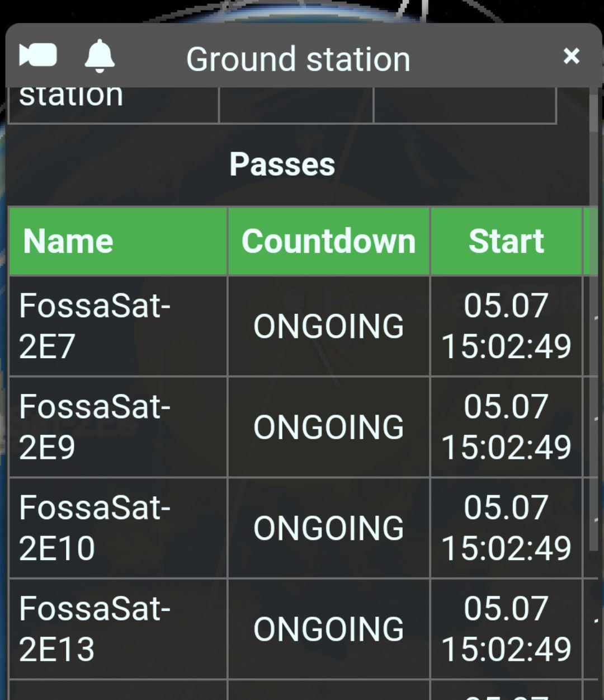
Task: Click start time of FossaSat-2E7 pass
Action: tap(506, 326)
